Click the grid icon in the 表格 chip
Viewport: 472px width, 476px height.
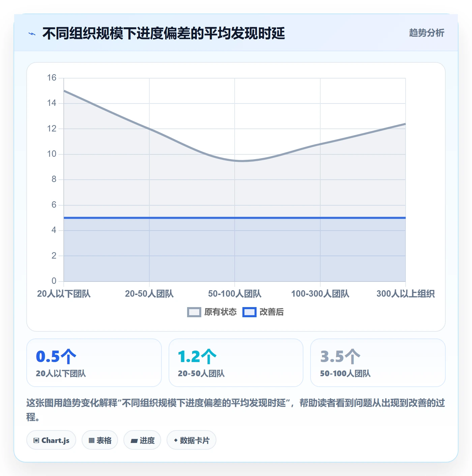91,440
